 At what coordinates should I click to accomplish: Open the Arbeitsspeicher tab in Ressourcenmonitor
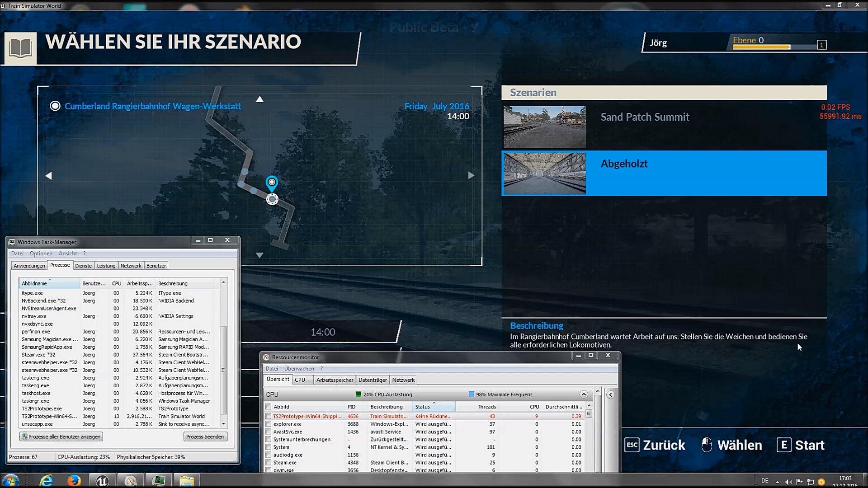(335, 380)
